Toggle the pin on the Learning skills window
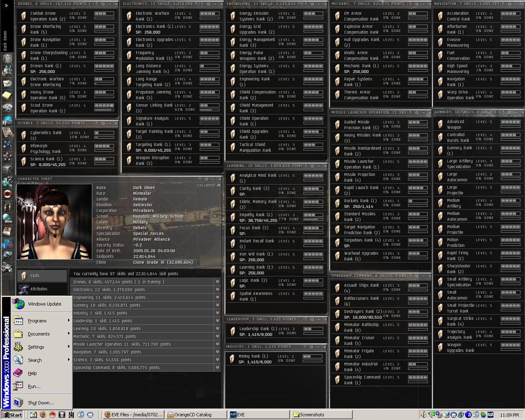The height and width of the screenshot is (420, 525). click(x=312, y=166)
